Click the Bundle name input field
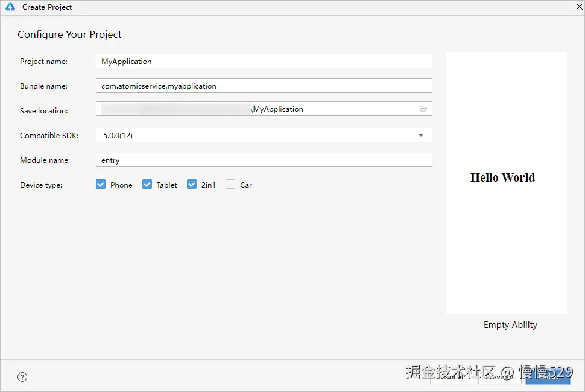The image size is (585, 392). [x=264, y=86]
